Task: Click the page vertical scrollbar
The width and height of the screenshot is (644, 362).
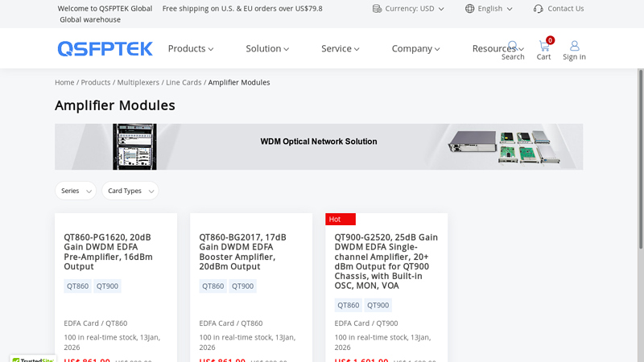Action: [x=640, y=159]
